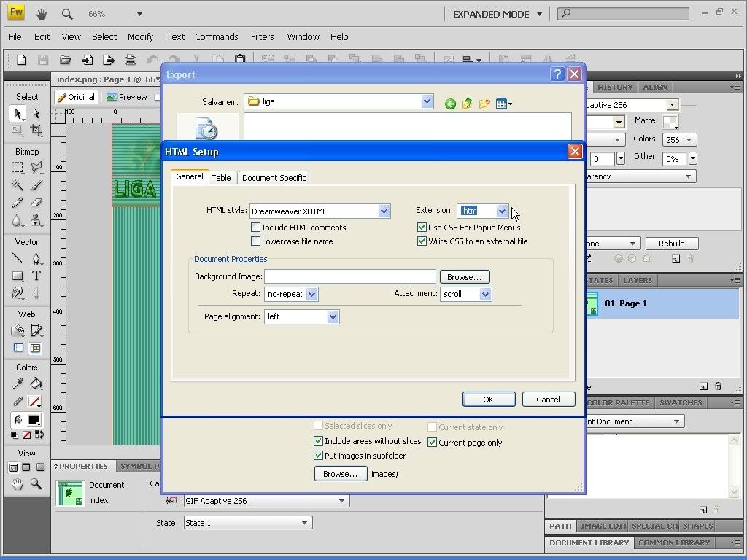This screenshot has width=747, height=560.
Task: Select the Slice tool in Web section
Action: click(x=36, y=330)
